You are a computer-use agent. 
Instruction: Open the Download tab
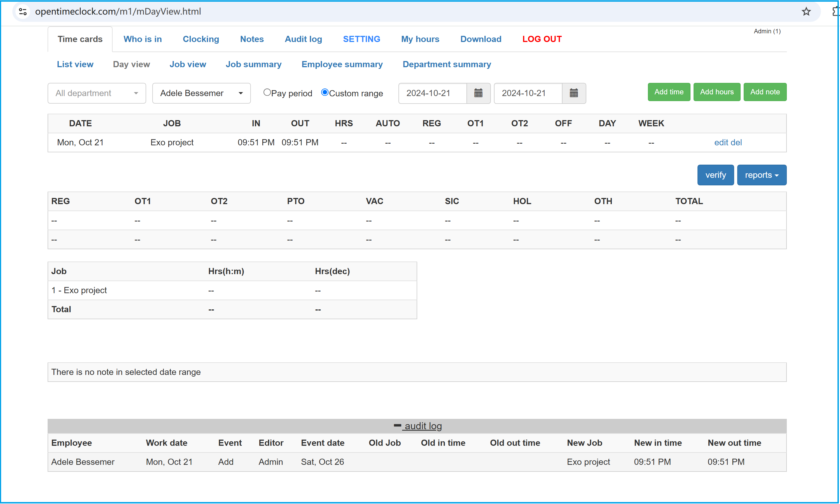(x=481, y=39)
